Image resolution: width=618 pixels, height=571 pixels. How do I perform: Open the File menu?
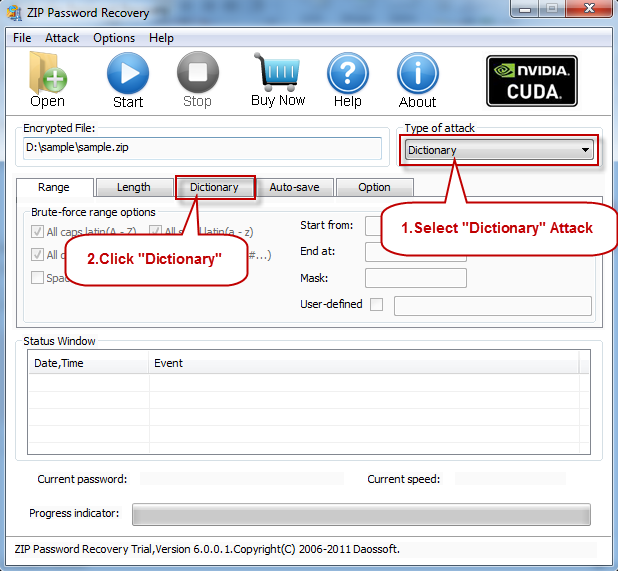pyautogui.click(x=22, y=38)
